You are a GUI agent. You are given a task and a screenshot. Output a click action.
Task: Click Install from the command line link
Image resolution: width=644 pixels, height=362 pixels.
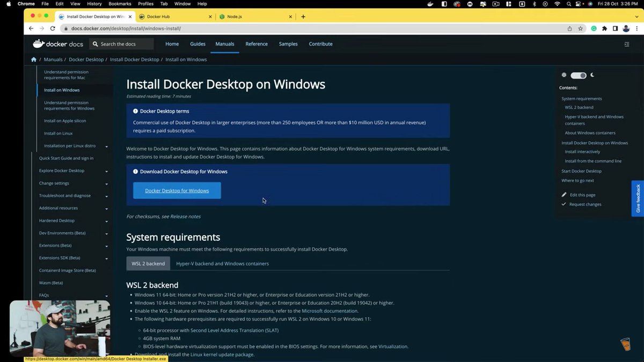593,161
